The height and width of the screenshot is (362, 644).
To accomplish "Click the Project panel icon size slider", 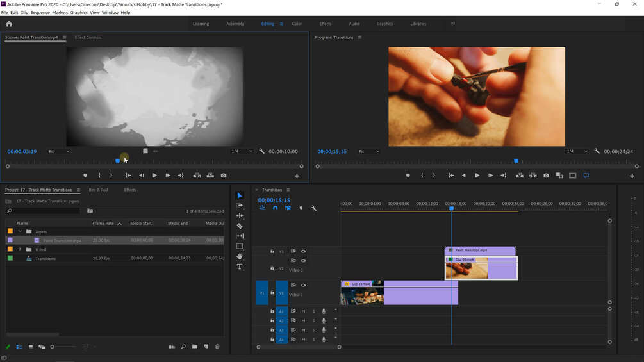I will coord(63,347).
